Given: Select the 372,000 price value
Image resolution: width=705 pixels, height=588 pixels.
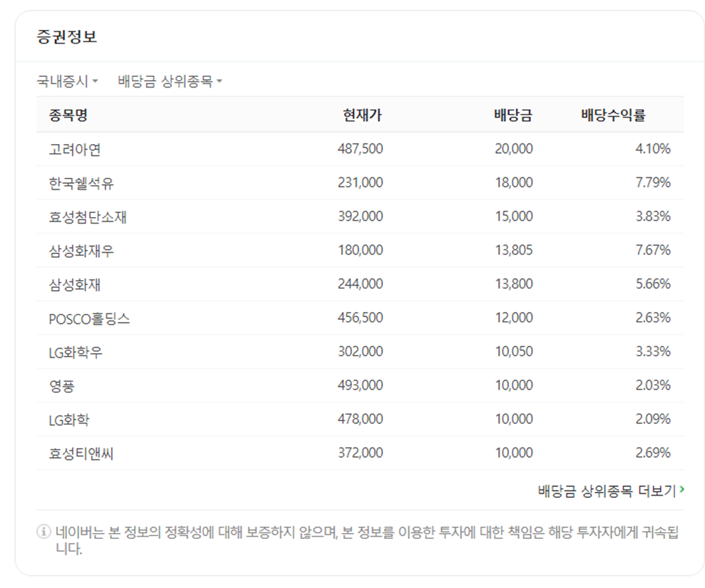Looking at the screenshot, I should pos(360,452).
